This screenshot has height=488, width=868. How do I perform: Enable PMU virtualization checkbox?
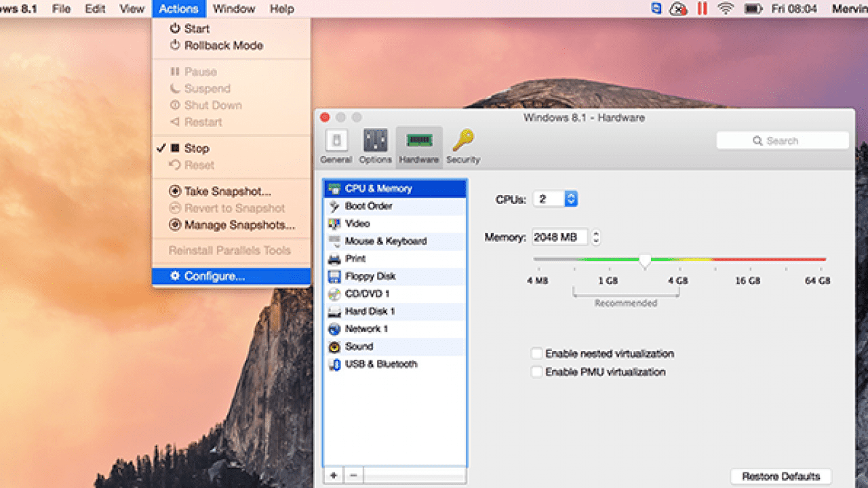pyautogui.click(x=537, y=372)
